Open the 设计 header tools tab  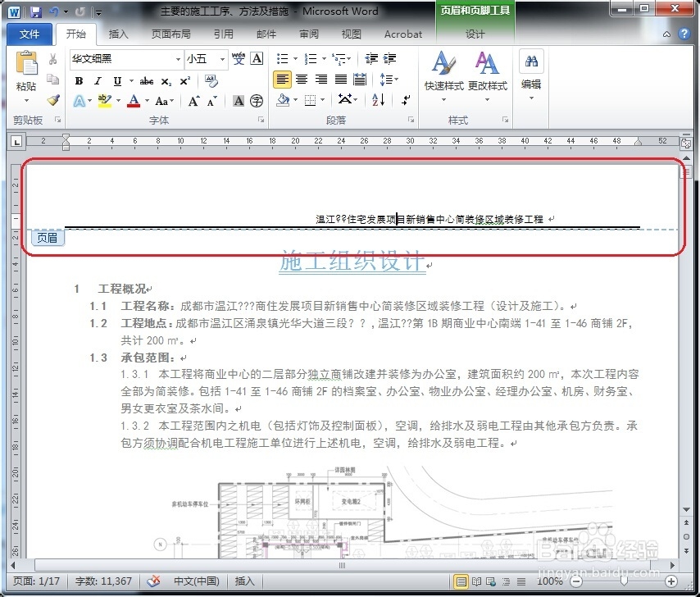475,34
